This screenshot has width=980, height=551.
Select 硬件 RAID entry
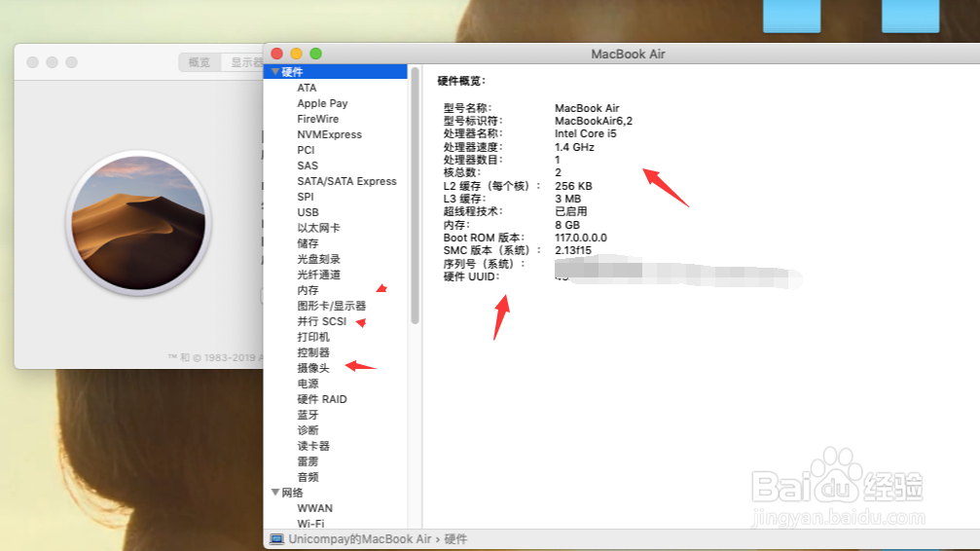pyautogui.click(x=322, y=399)
